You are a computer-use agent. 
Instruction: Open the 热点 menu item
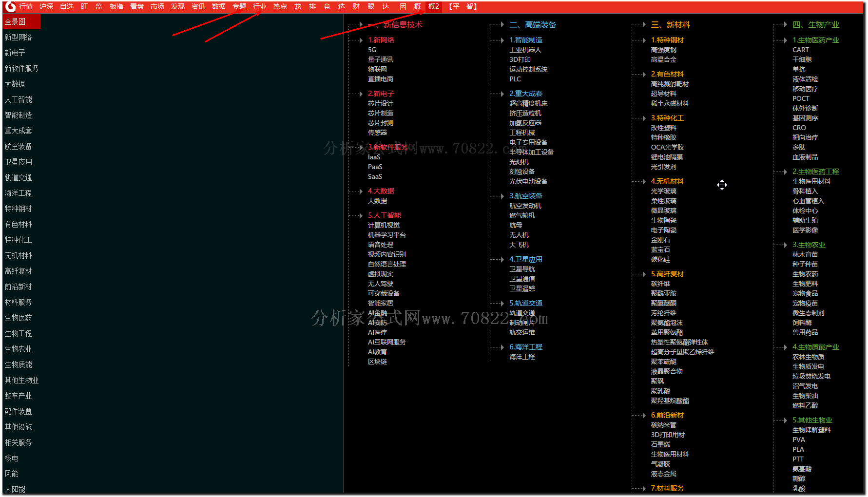click(280, 6)
